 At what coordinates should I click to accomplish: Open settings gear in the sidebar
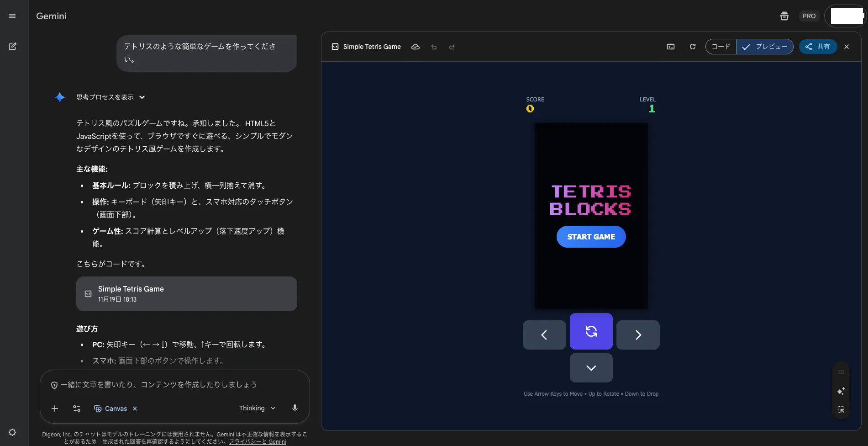pyautogui.click(x=12, y=432)
